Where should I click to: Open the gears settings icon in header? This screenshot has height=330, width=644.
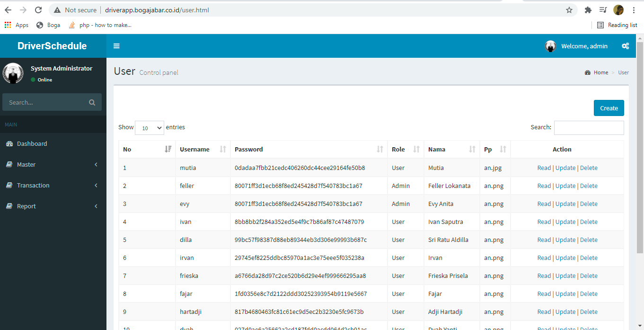[625, 46]
